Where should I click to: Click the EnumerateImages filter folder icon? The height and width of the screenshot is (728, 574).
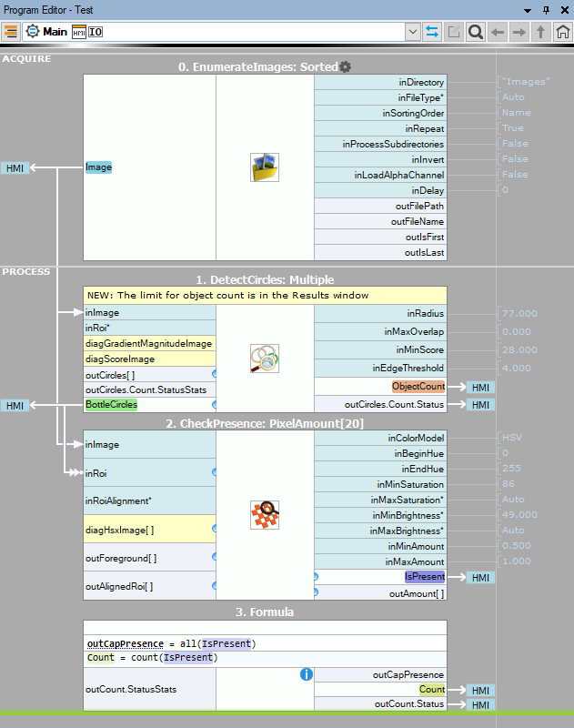point(265,167)
